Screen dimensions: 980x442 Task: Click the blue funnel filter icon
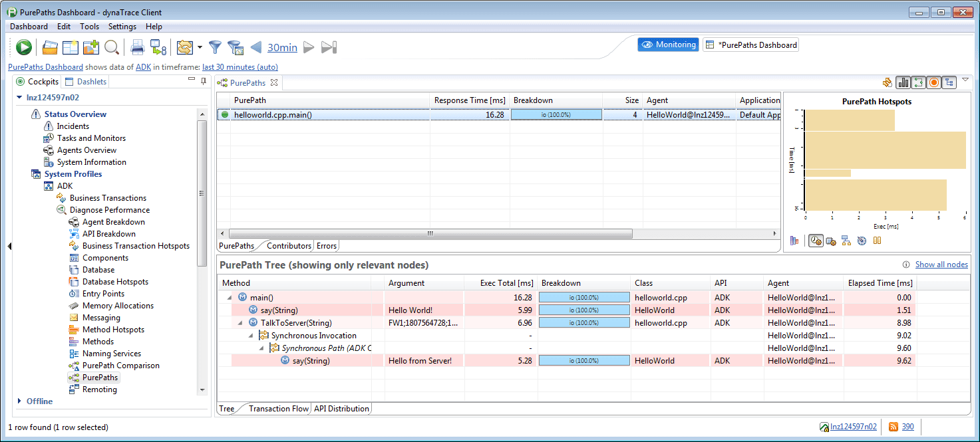pos(215,47)
